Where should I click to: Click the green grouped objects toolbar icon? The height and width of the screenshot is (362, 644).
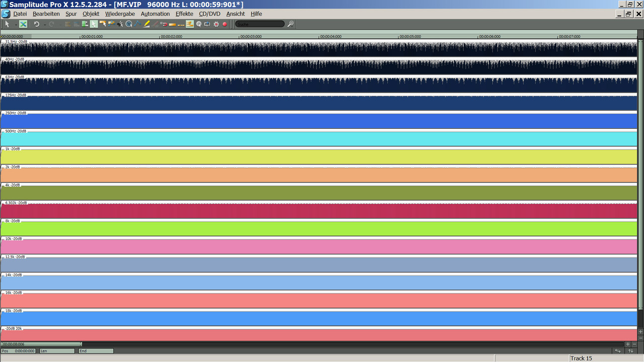coord(85,24)
